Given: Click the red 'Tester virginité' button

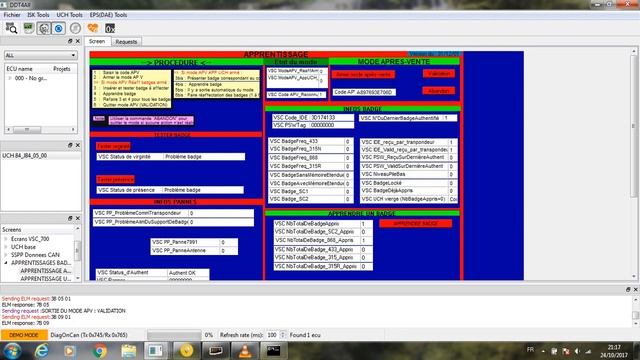Looking at the screenshot, I should [113, 146].
